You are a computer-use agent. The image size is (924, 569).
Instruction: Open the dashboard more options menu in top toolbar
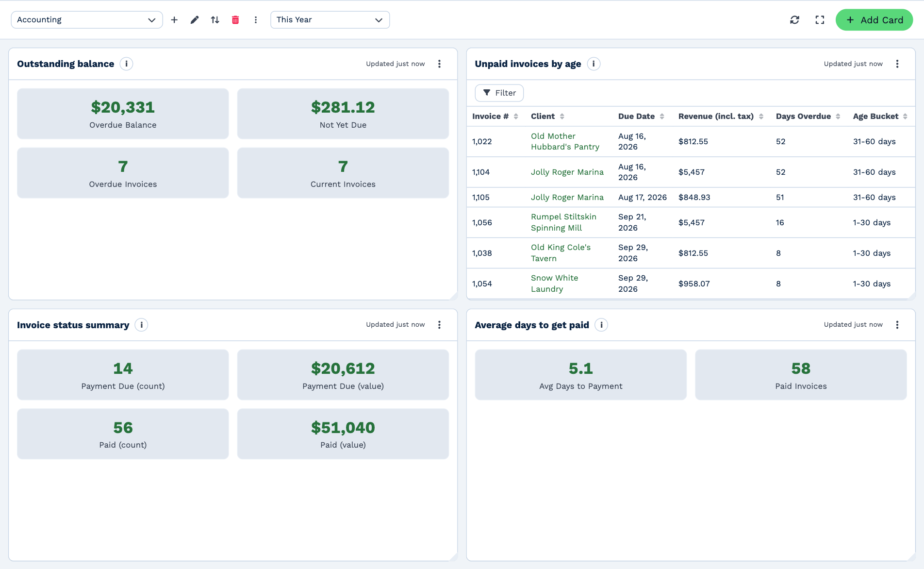tap(256, 20)
